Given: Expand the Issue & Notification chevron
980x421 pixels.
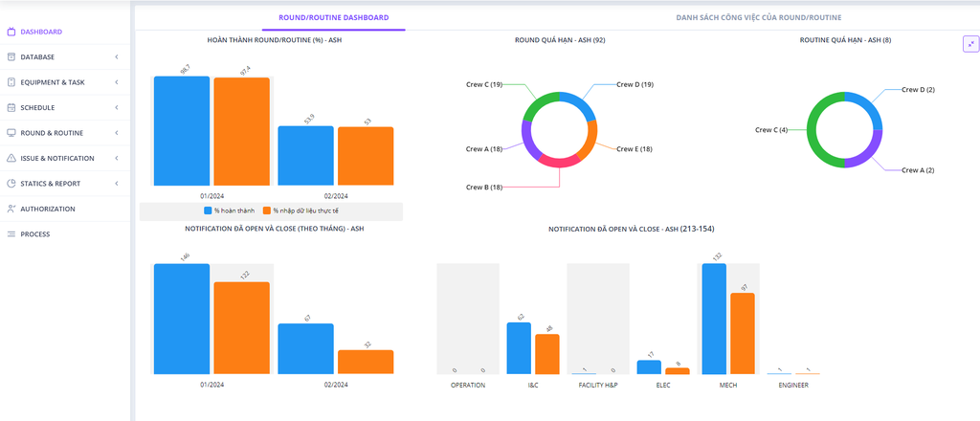Looking at the screenshot, I should (117, 159).
